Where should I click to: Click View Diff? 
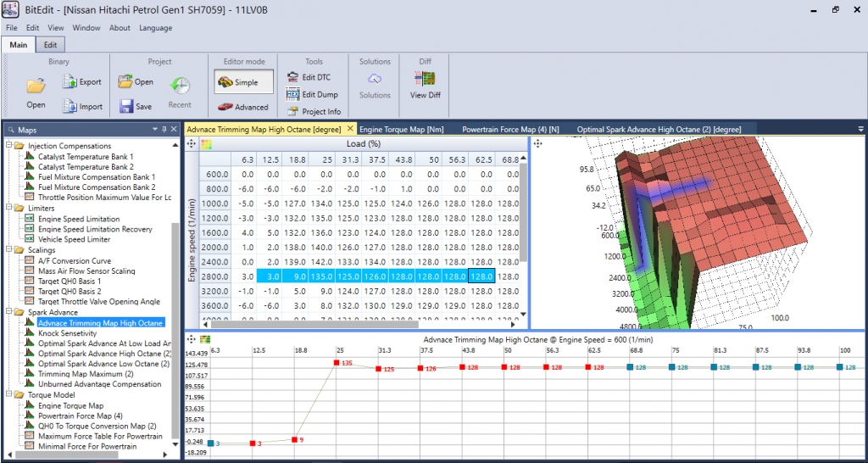426,86
